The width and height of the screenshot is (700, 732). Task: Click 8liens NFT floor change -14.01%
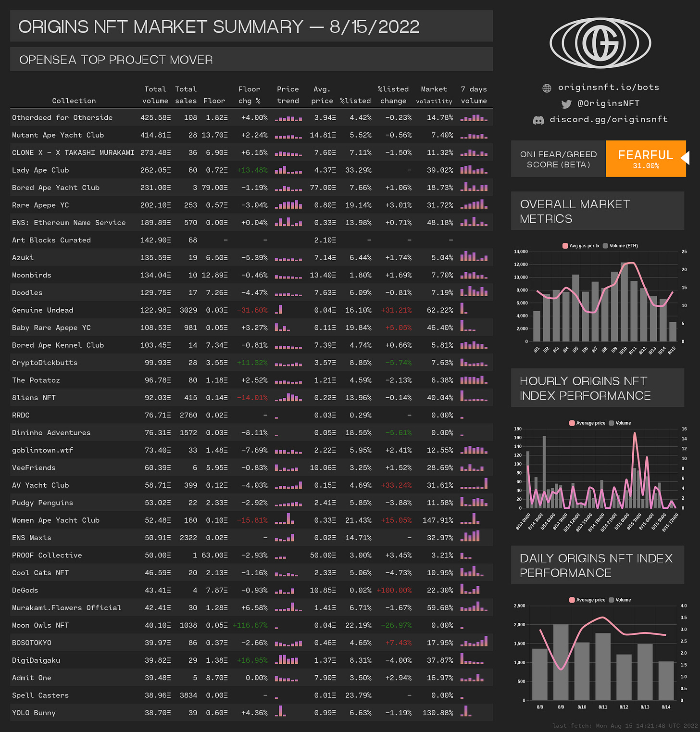pyautogui.click(x=252, y=398)
